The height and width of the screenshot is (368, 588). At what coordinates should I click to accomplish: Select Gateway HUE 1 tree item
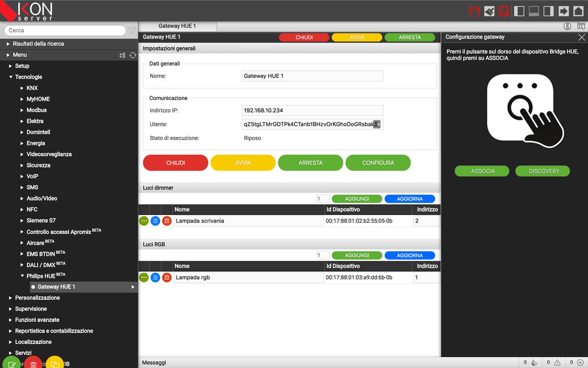click(x=84, y=287)
